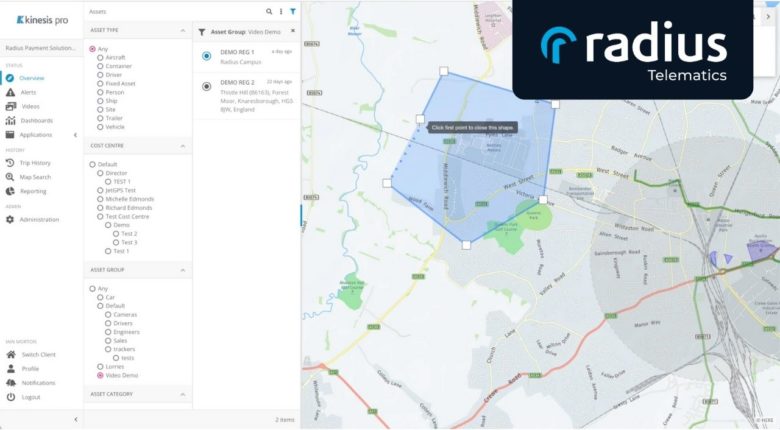The width and height of the screenshot is (780, 430).
Task: Click the Administration gear icon
Action: 10,219
